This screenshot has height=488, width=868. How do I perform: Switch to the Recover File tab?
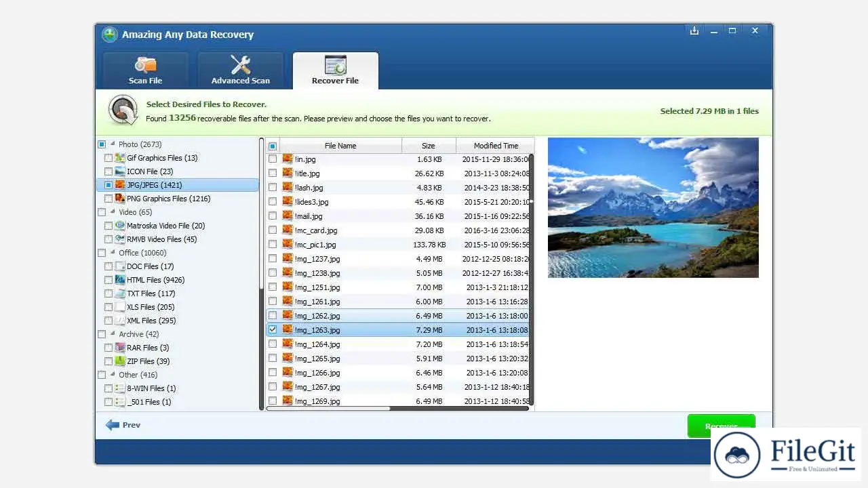(x=335, y=70)
